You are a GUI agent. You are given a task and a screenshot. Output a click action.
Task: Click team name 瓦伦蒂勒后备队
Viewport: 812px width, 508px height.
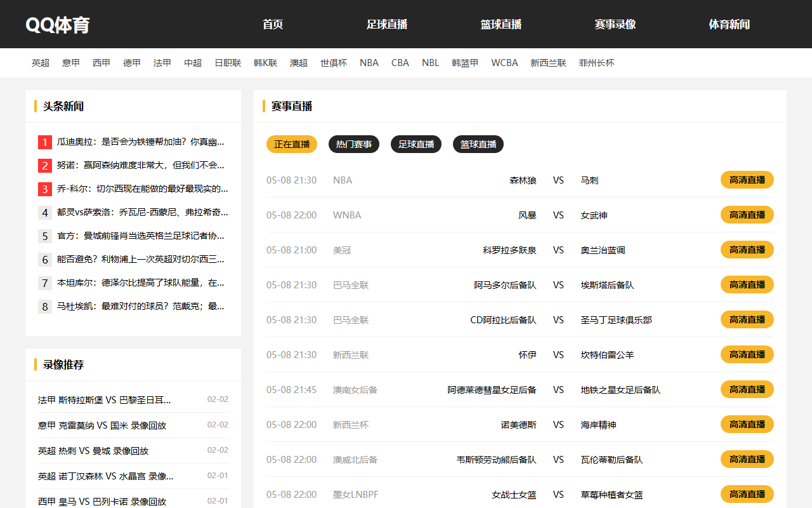click(x=612, y=460)
